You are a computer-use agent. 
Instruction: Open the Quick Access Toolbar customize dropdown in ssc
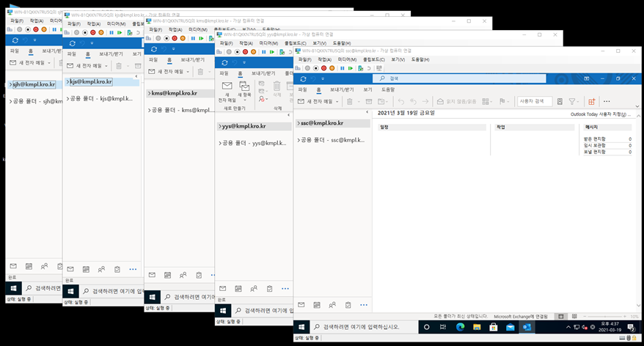323,79
